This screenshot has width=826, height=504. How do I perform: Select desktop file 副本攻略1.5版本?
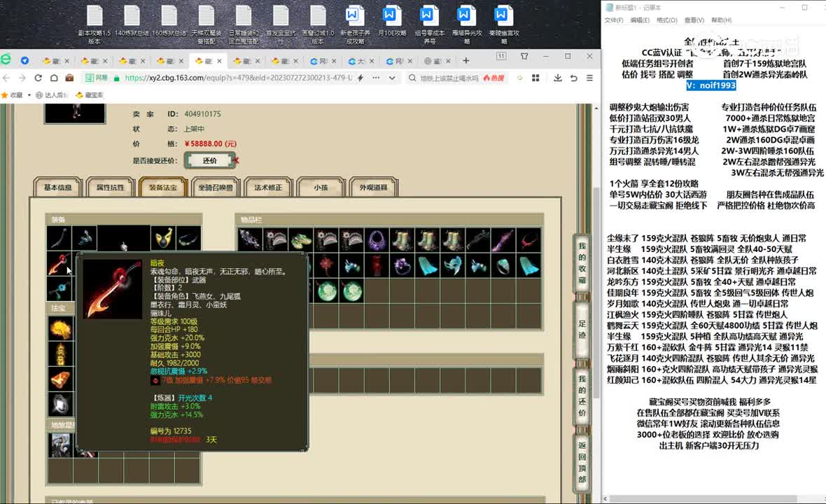click(x=94, y=24)
